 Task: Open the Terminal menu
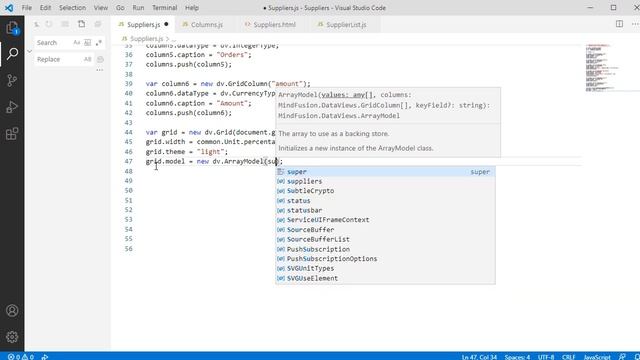point(164,7)
